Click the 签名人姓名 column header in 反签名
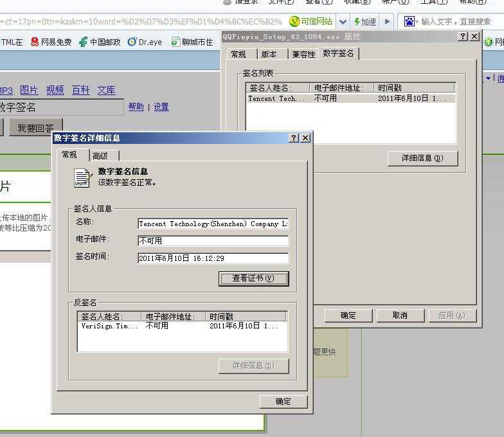 109,316
